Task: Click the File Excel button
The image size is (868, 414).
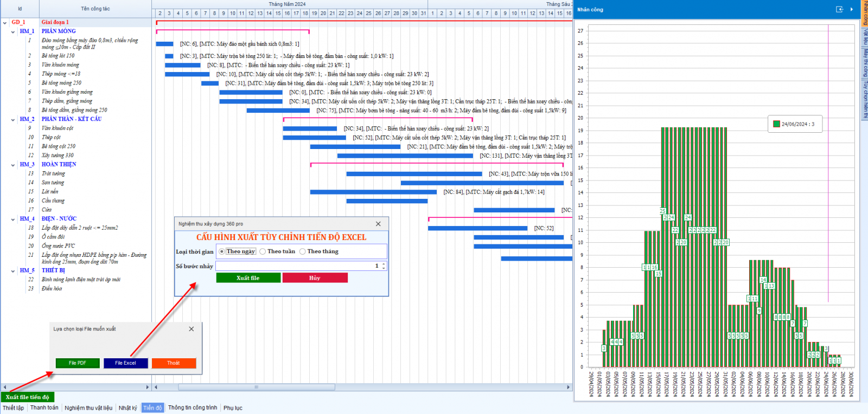Action: pos(125,363)
